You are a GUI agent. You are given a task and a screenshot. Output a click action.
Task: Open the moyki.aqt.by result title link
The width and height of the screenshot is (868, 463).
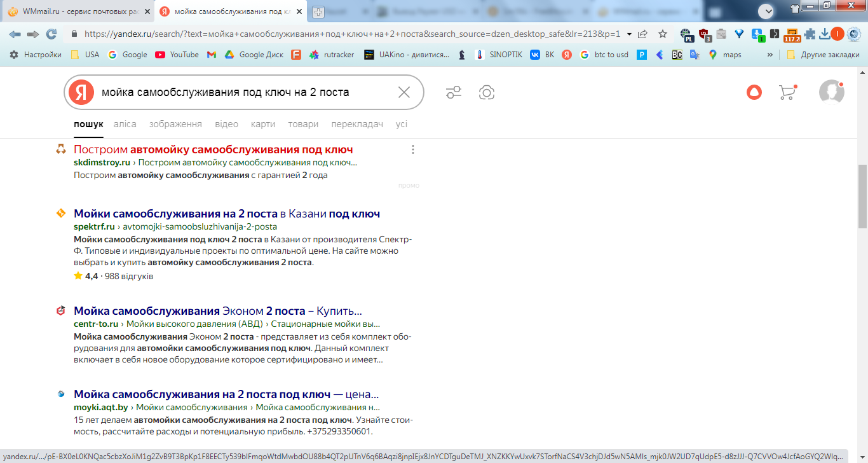(226, 394)
